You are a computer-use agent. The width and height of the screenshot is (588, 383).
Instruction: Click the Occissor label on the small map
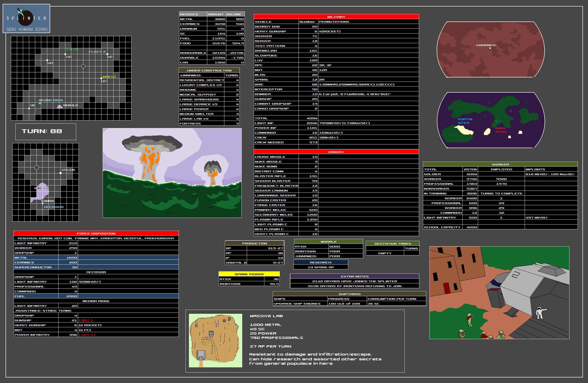(53, 207)
